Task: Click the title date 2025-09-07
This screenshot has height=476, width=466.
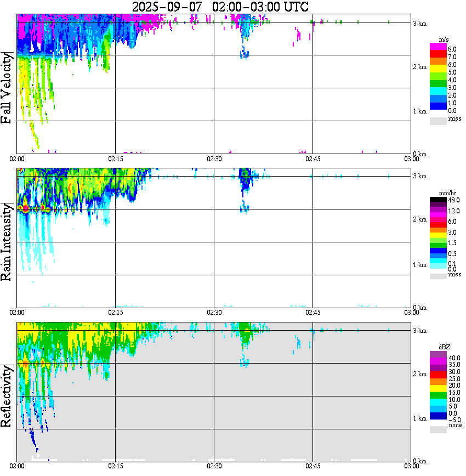Action: (167, 7)
